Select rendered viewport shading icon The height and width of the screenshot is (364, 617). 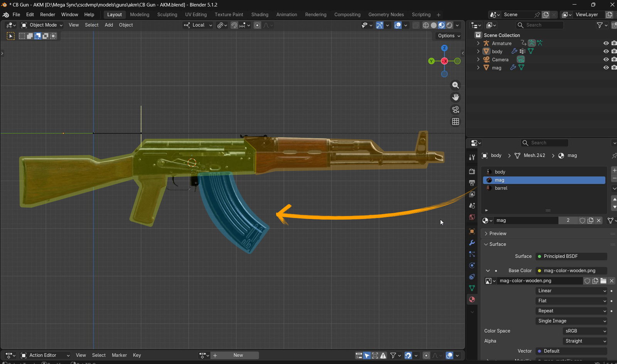449,25
